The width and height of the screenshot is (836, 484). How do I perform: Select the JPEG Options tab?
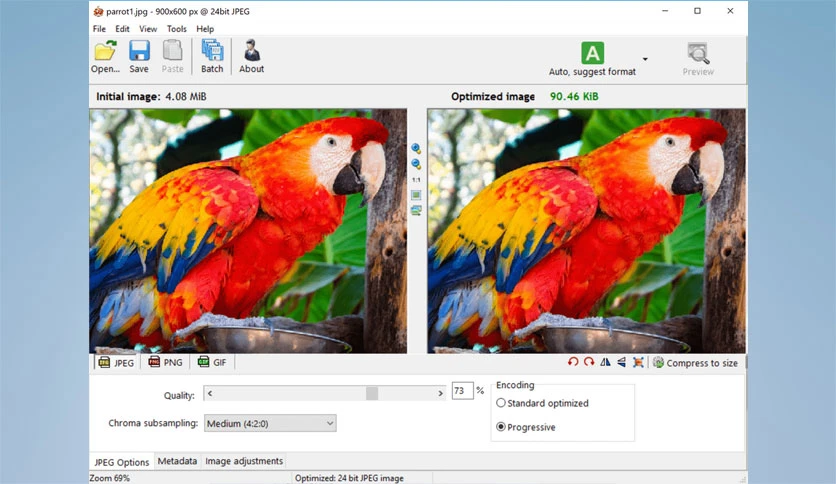[122, 462]
